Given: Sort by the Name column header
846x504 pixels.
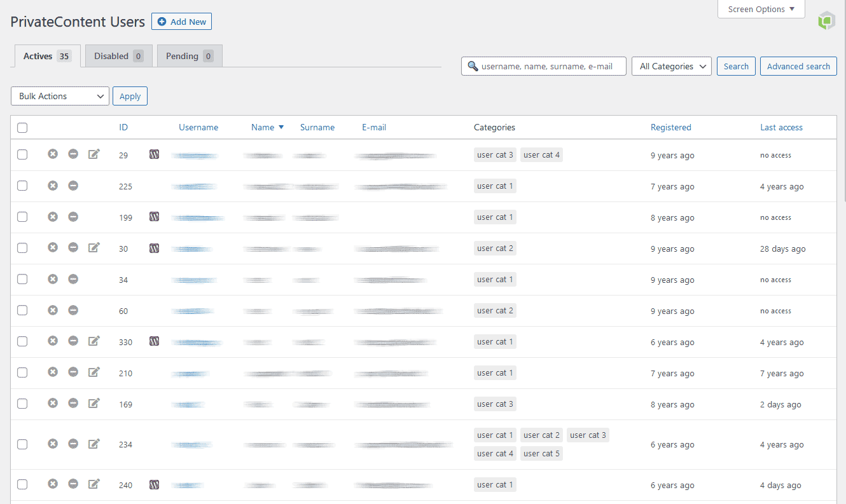Looking at the screenshot, I should (x=267, y=127).
